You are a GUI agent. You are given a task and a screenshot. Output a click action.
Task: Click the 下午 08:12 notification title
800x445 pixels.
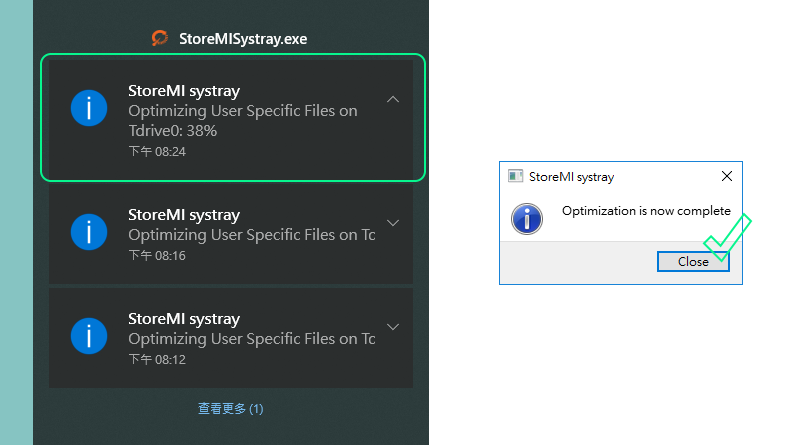184,319
